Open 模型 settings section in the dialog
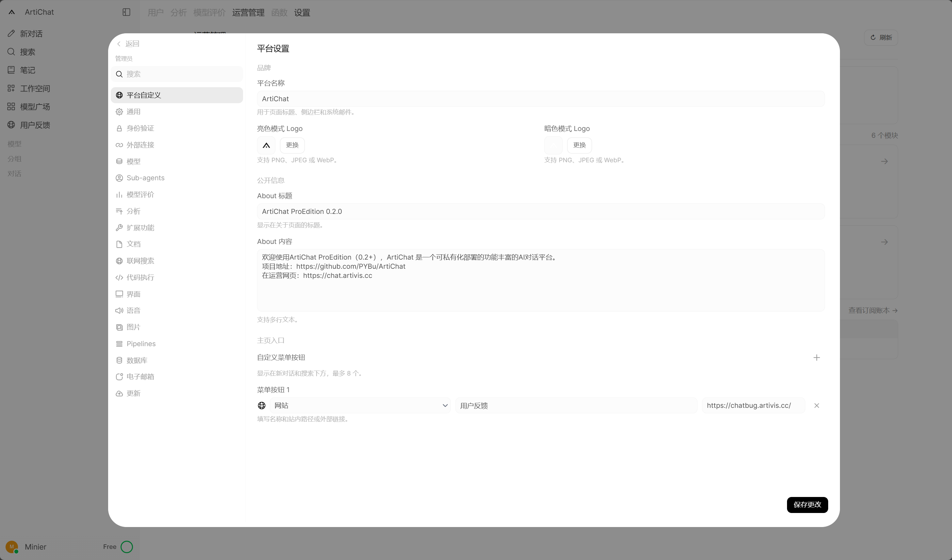952x560 pixels. pos(177,162)
